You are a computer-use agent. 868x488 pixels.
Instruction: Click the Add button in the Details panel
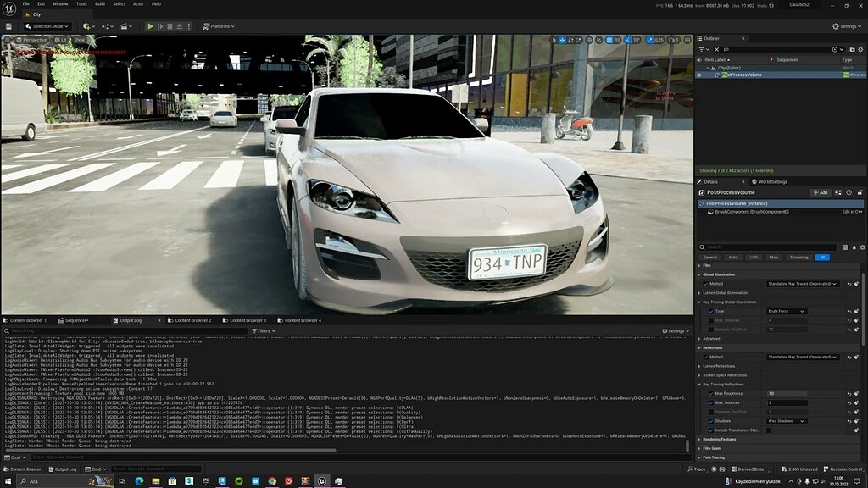[x=821, y=192]
